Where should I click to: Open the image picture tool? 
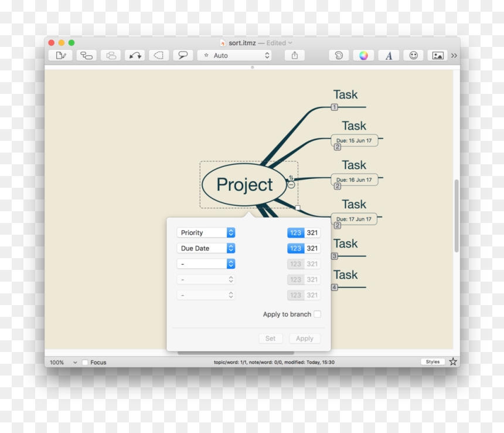tap(437, 56)
